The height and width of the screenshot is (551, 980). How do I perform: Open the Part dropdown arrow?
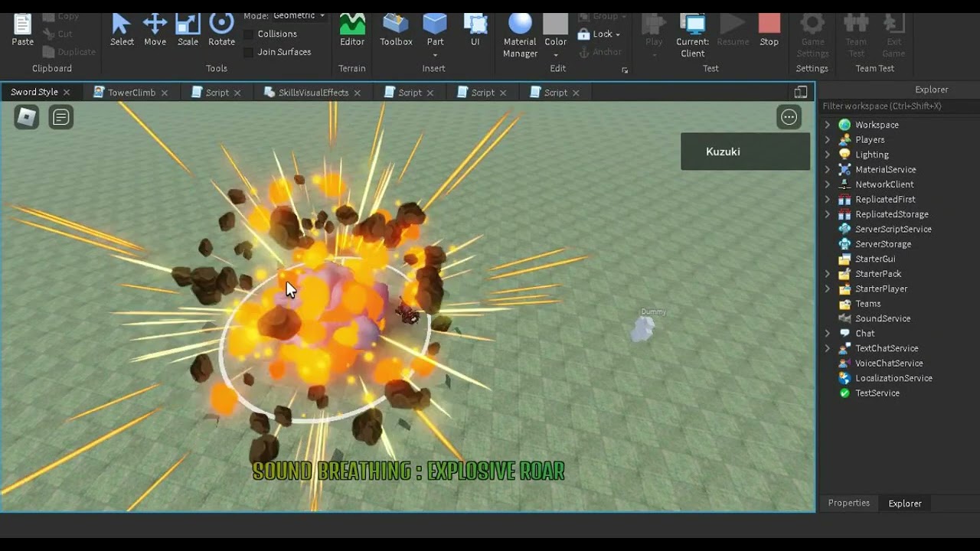point(435,55)
